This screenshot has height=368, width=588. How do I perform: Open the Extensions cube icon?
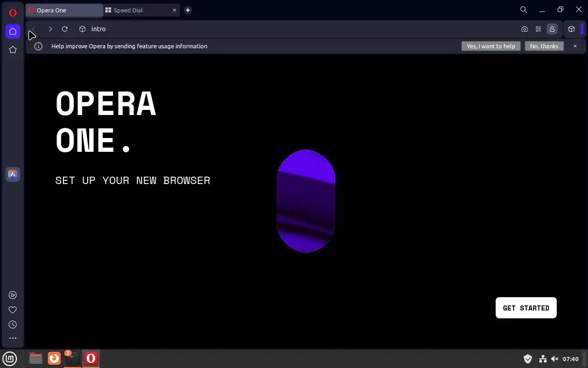point(571,29)
